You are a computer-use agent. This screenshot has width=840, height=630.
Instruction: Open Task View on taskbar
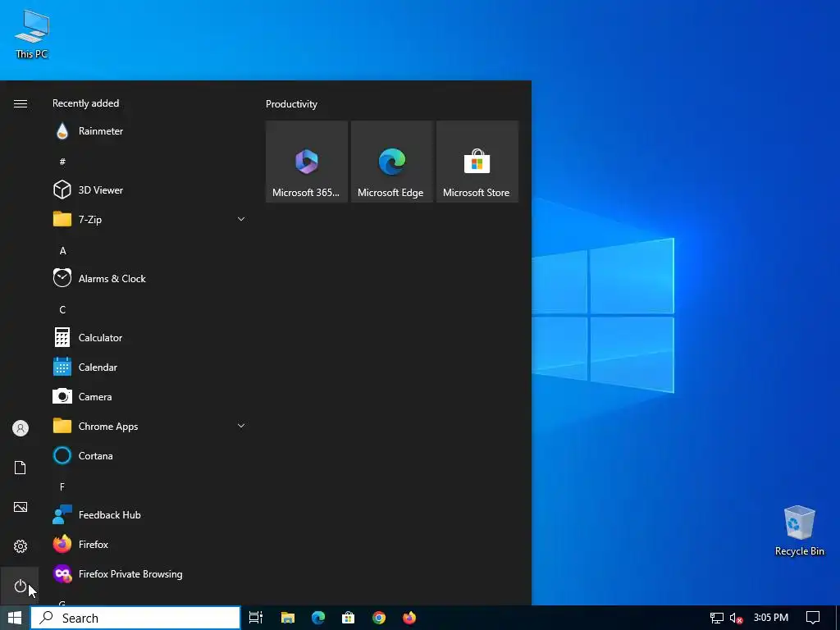click(256, 619)
